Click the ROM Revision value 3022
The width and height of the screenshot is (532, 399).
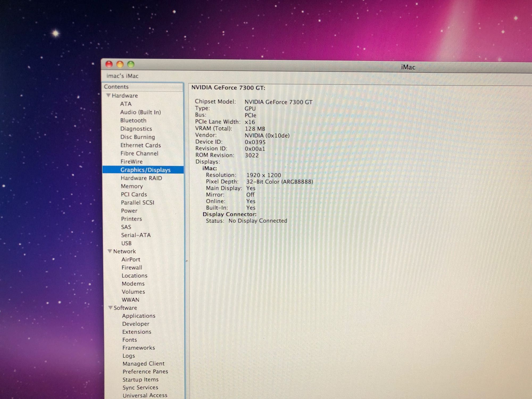tap(252, 155)
